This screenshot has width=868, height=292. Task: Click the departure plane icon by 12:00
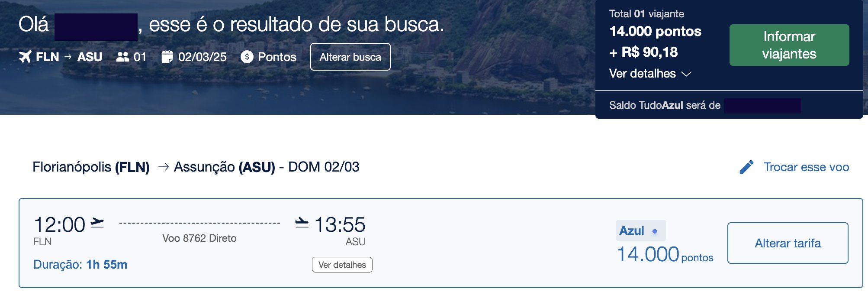97,223
